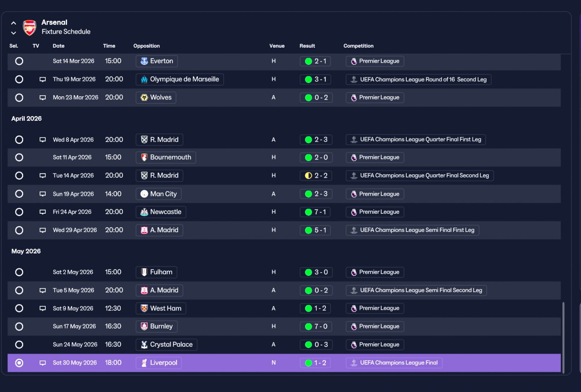Select the Wolves fixture radio button
Screen dimensions: 581x392
(19, 98)
